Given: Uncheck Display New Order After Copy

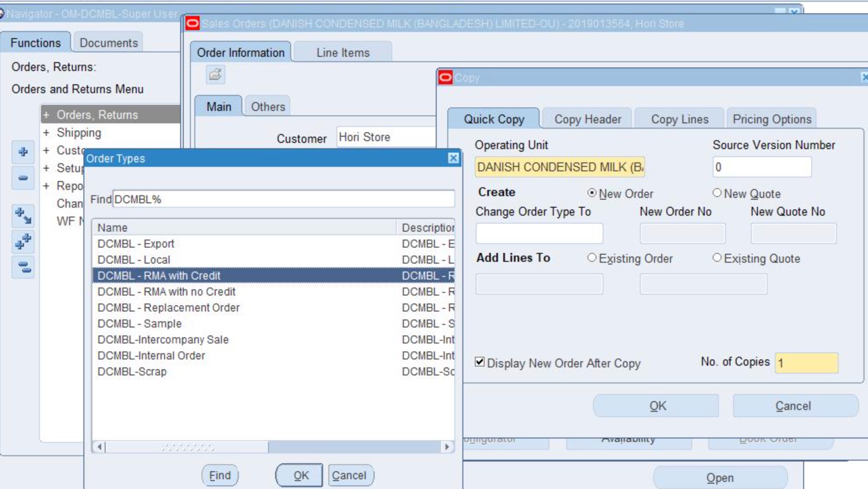Looking at the screenshot, I should pos(480,362).
